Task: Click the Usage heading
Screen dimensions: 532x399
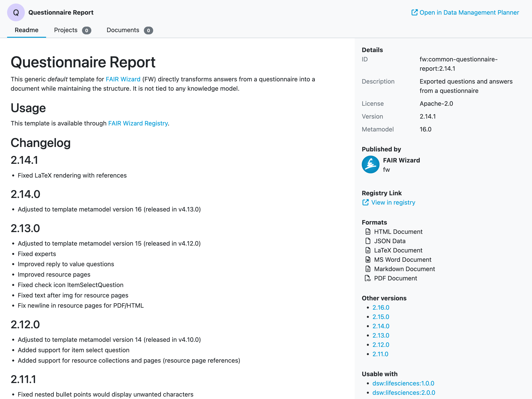Action: tap(28, 108)
